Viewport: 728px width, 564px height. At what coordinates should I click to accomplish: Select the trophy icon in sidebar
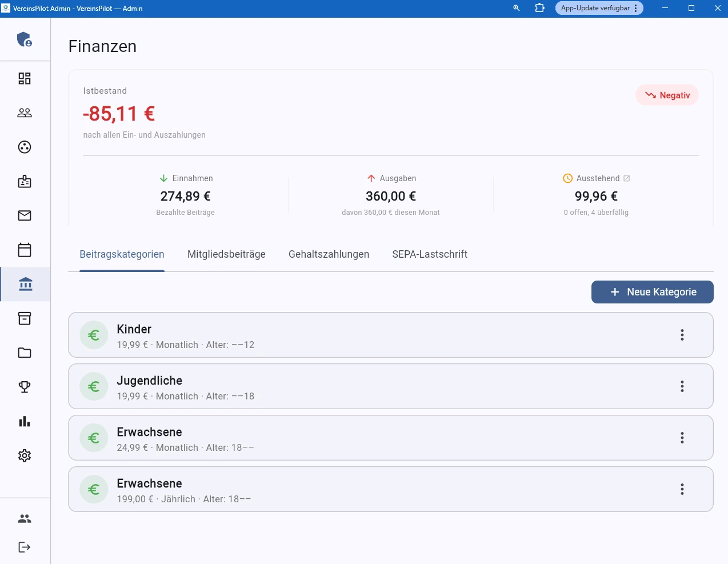tap(25, 387)
